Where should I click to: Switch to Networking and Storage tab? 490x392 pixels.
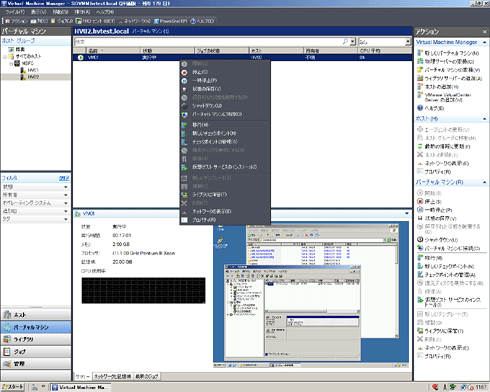112,376
